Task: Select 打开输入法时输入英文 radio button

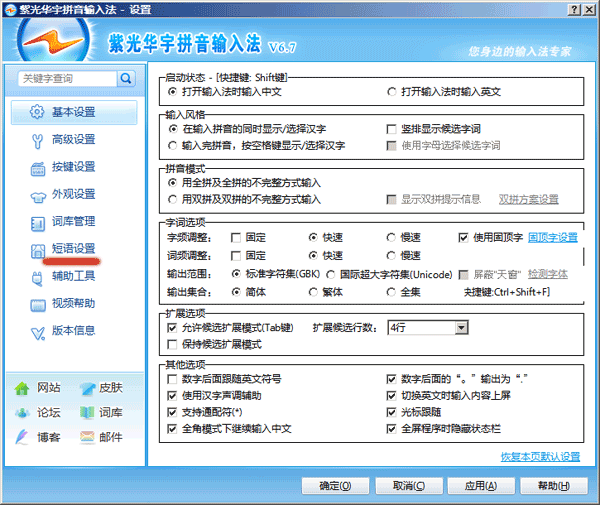Action: [391, 92]
